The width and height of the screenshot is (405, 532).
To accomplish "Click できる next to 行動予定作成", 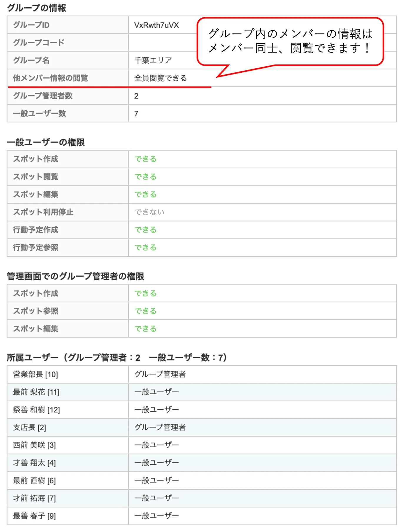I will click(145, 230).
